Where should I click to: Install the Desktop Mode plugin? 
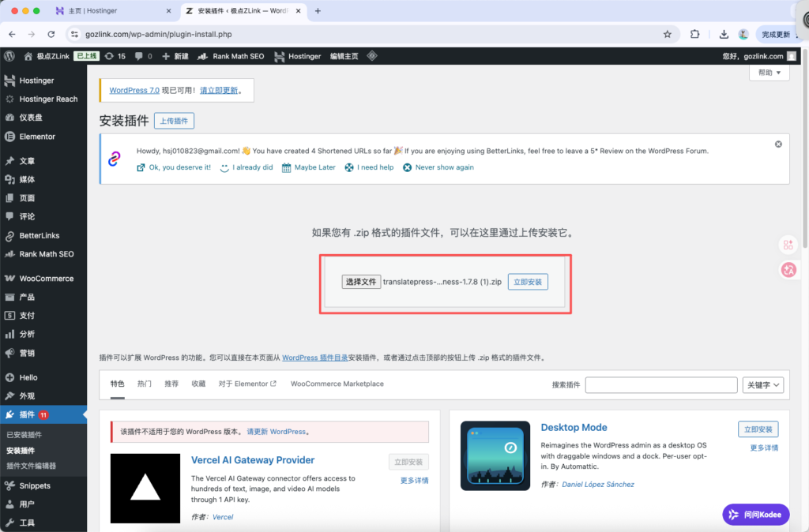pyautogui.click(x=758, y=429)
